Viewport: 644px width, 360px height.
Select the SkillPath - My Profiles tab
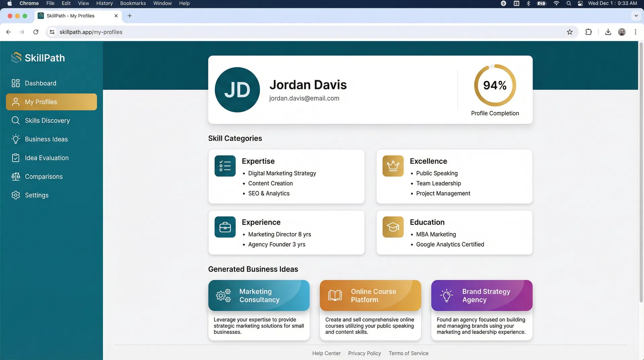(x=70, y=15)
